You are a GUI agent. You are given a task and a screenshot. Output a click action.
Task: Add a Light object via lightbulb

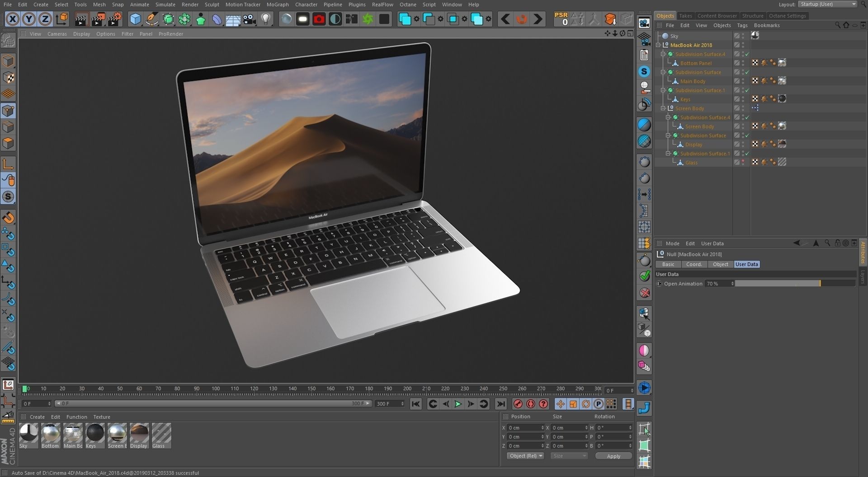[266, 19]
